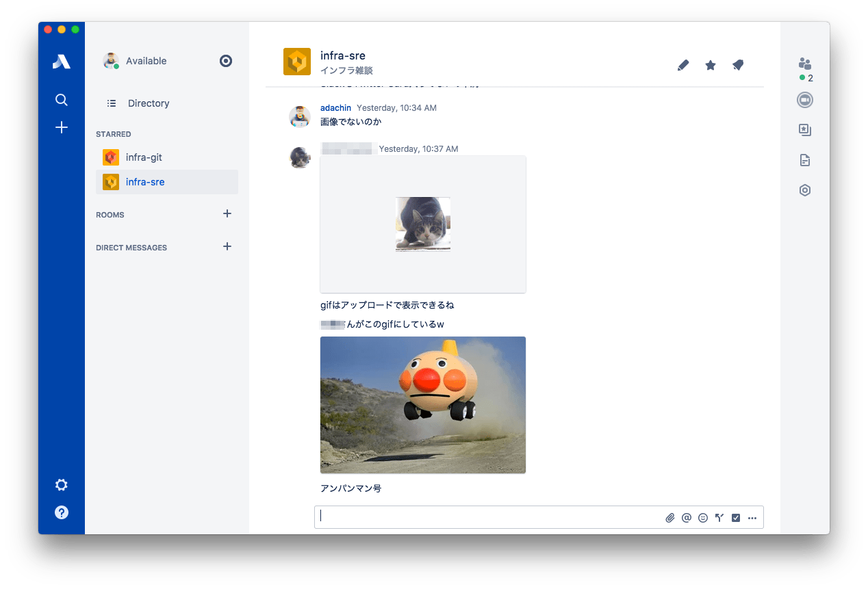Toggle the star on the infra-sre room
This screenshot has height=589, width=868.
[711, 65]
